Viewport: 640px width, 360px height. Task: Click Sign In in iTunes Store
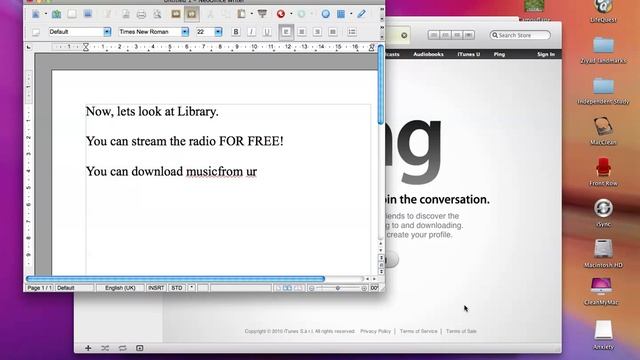coord(546,54)
